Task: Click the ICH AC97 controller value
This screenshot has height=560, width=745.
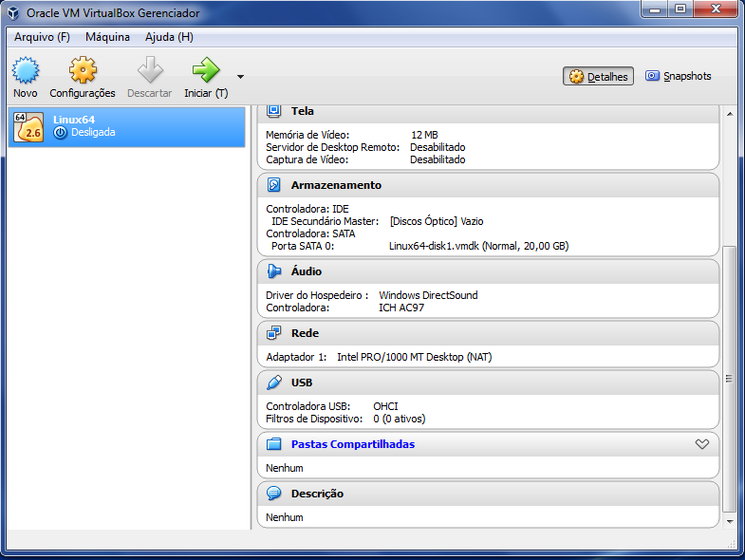Action: (x=401, y=308)
